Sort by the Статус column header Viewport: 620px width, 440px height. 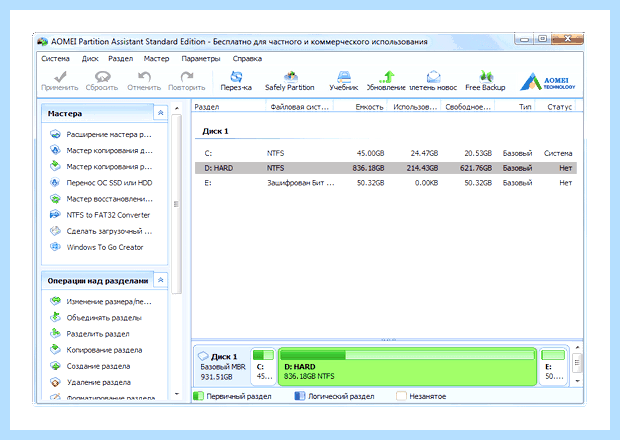pyautogui.click(x=560, y=106)
